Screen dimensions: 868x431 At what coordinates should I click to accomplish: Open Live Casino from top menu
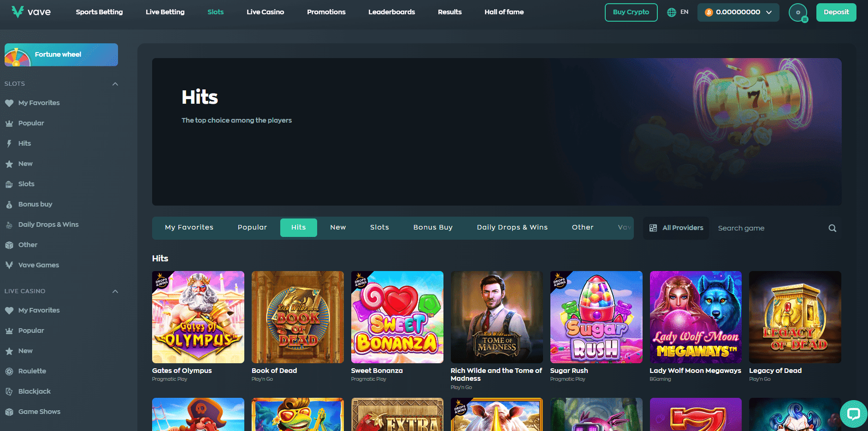[x=265, y=12]
